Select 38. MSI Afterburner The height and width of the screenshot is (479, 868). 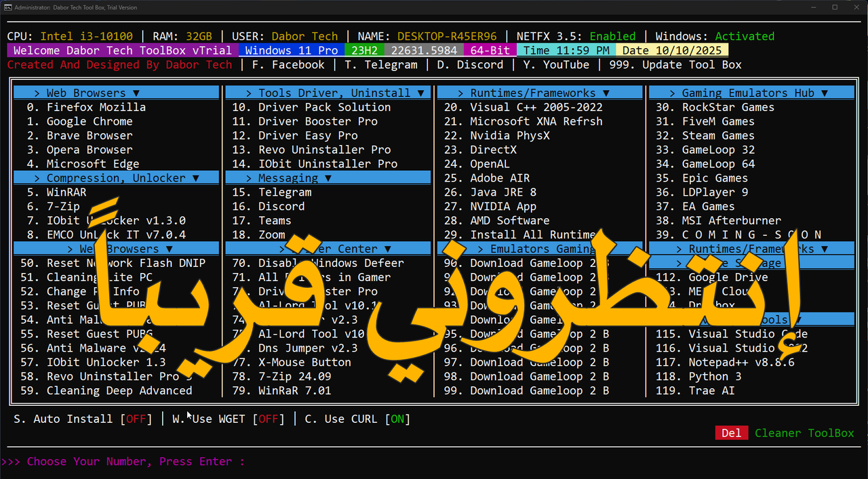(719, 221)
